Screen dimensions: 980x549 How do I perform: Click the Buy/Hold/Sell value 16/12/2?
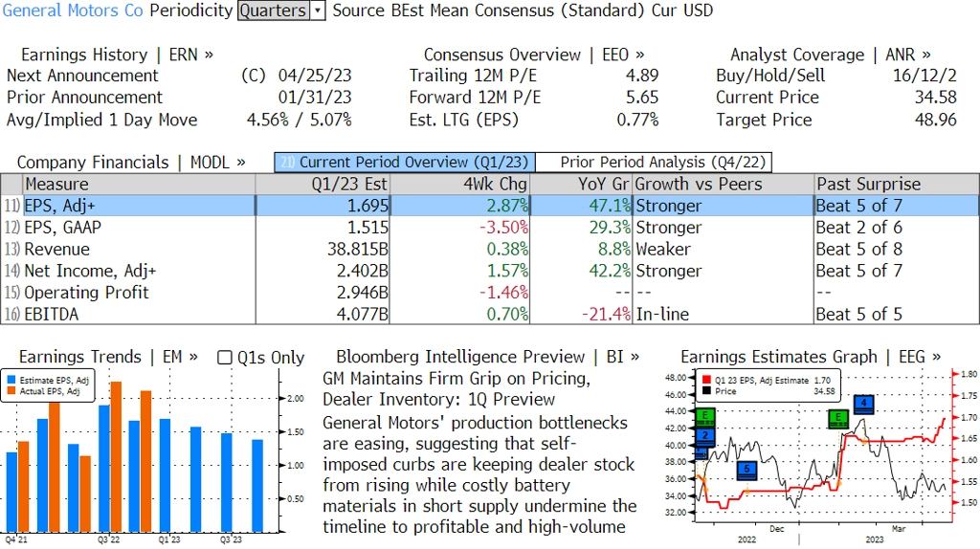924,76
